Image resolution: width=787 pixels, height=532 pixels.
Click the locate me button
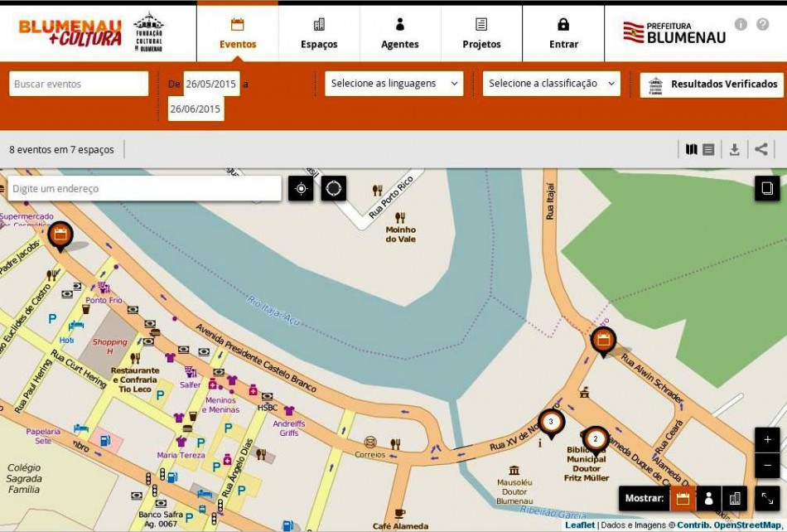301,189
